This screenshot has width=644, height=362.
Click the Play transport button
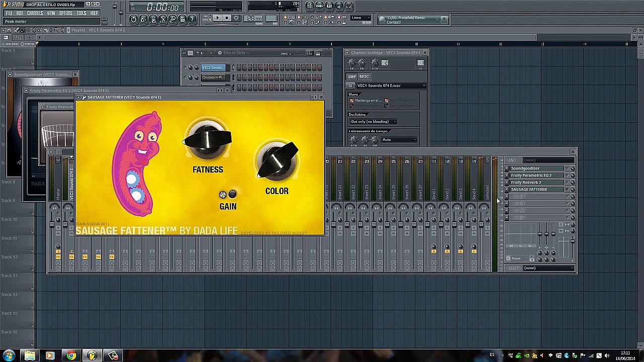tap(217, 18)
